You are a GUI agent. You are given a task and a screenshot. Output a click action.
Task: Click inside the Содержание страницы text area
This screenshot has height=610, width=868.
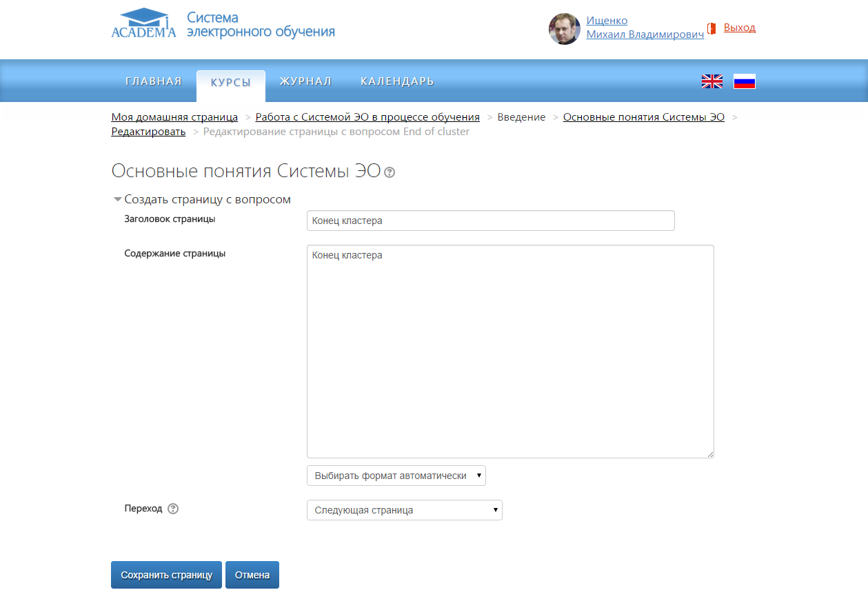509,352
